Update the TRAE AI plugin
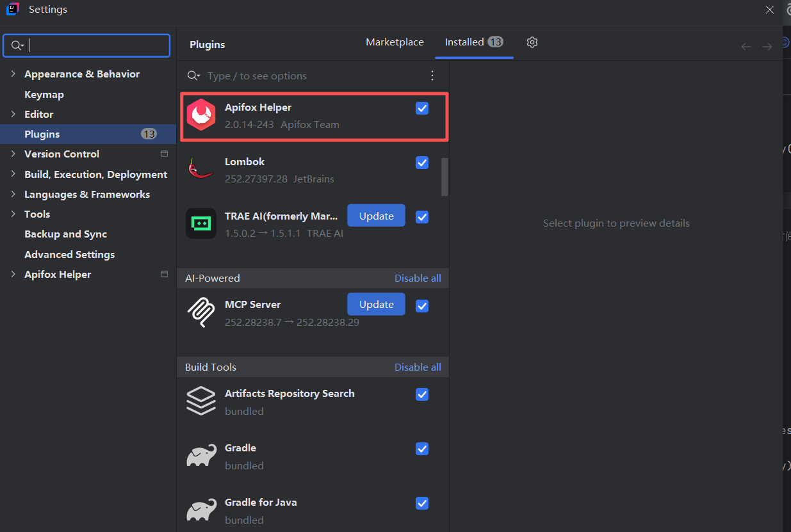 click(376, 216)
